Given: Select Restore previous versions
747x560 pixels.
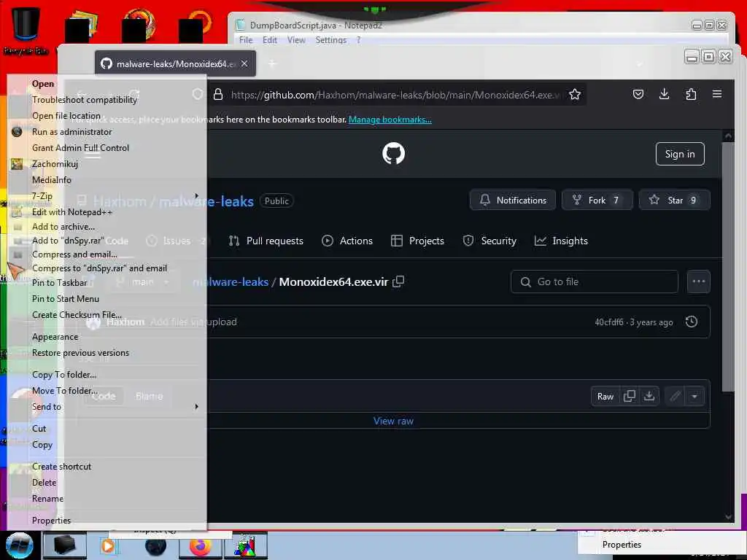Looking at the screenshot, I should 107,353.
